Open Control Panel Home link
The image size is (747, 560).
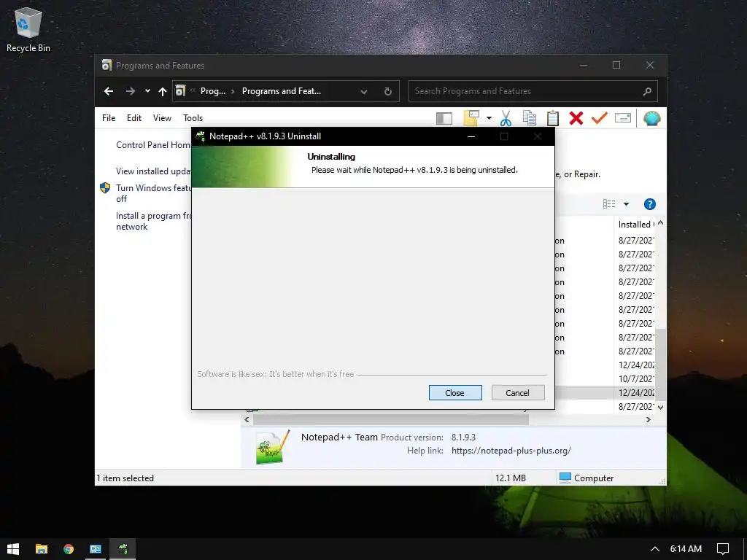(x=153, y=145)
